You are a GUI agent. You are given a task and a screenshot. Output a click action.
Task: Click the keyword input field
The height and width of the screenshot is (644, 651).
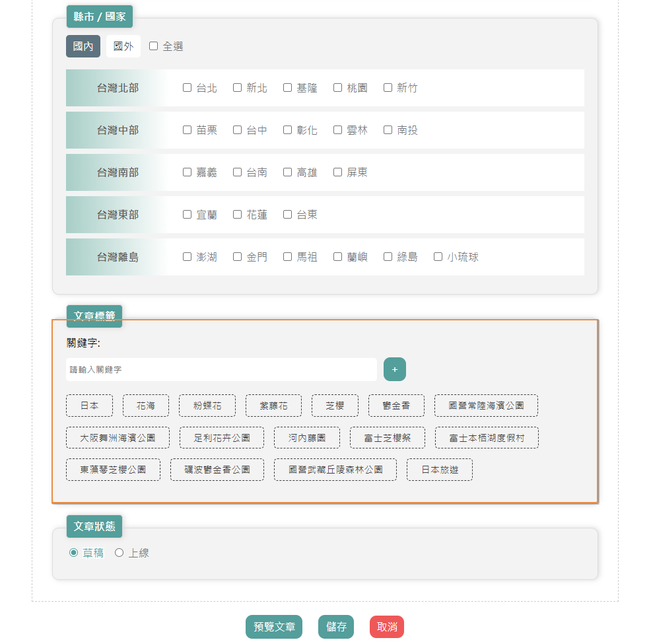(x=221, y=369)
